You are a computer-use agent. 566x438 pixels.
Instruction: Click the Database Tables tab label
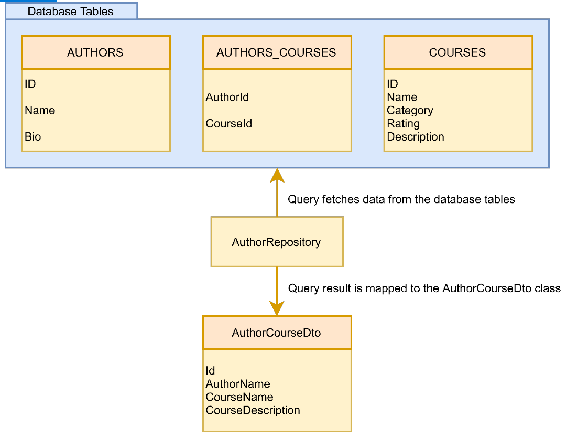click(x=71, y=11)
